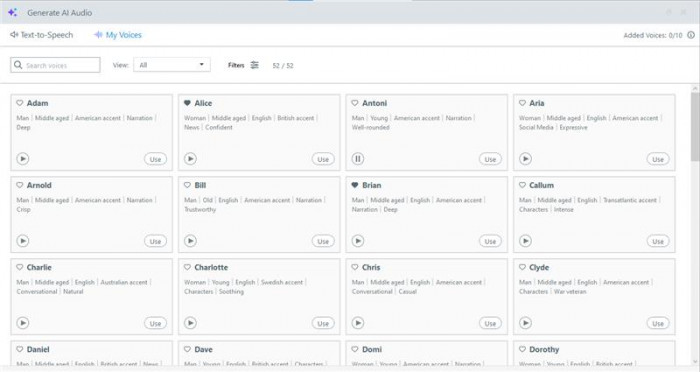This screenshot has height=372, width=700.
Task: Play the Adam voice preview
Action: pyautogui.click(x=23, y=159)
